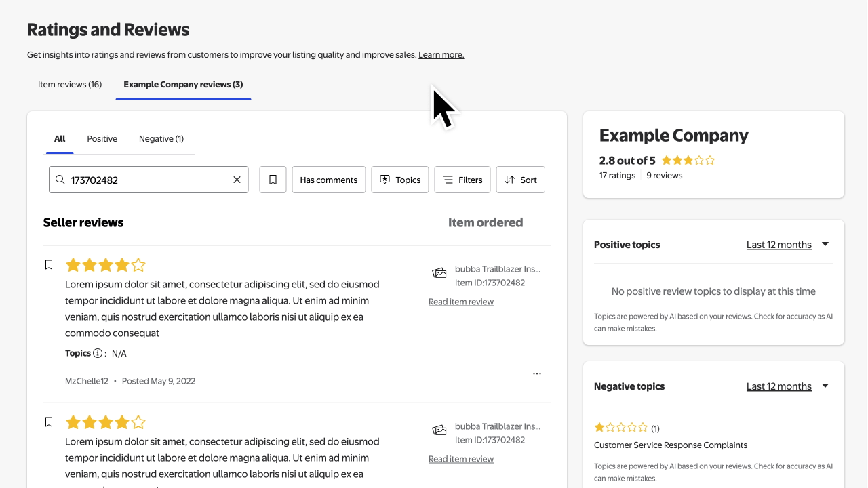This screenshot has width=868, height=488.
Task: Open the three-dot menu for first review
Action: pos(537,374)
